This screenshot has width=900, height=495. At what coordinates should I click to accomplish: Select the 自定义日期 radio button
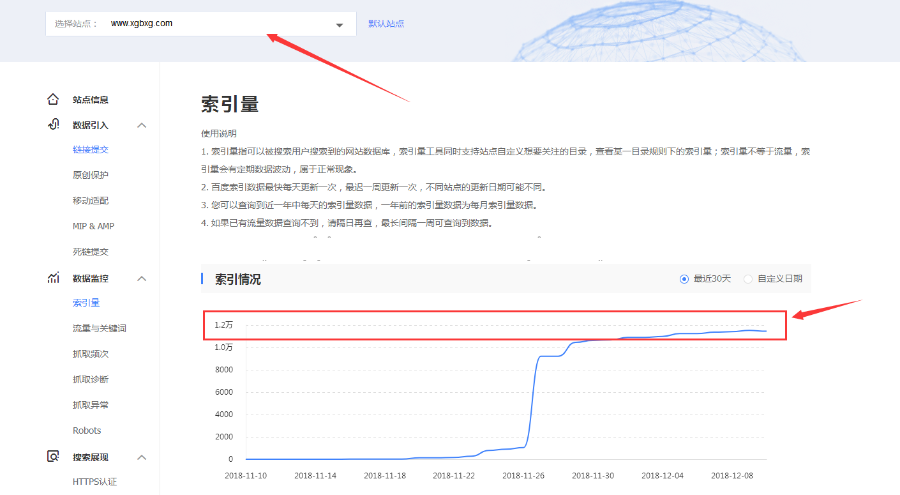coord(748,279)
